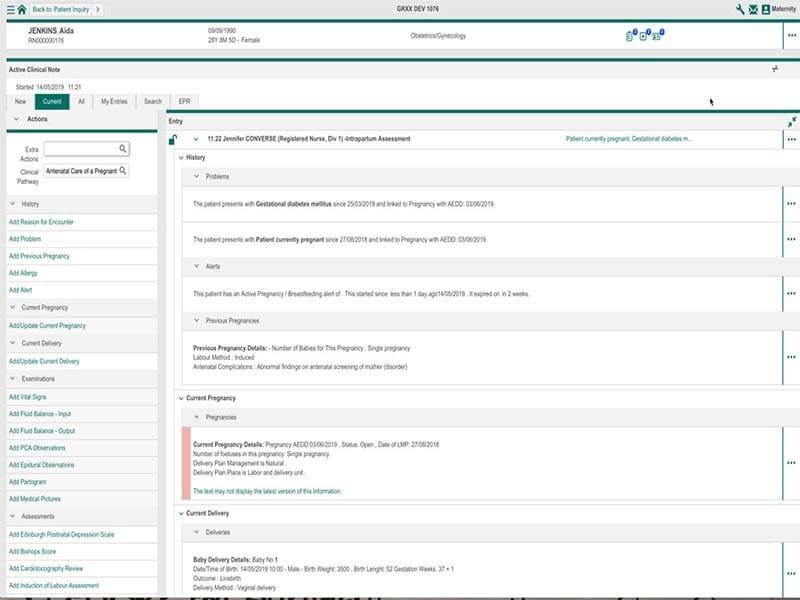
Task: Open options for Patient currently pregnant problem
Action: (x=791, y=239)
